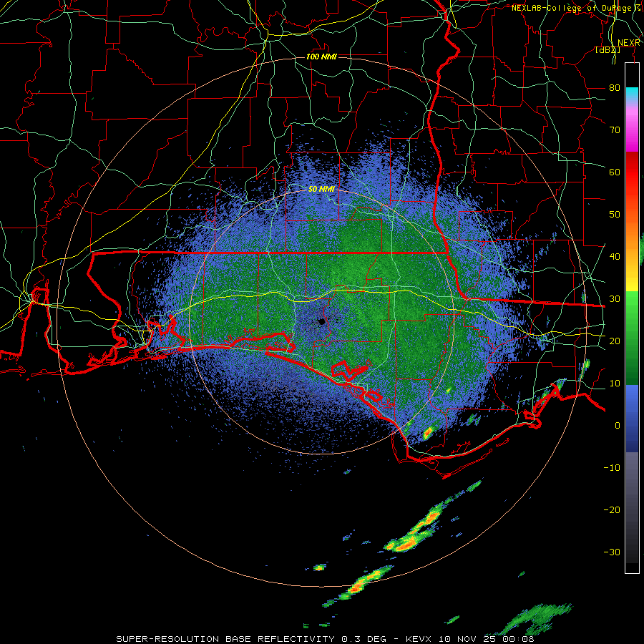Click the 10 value on the color scale

(615, 384)
